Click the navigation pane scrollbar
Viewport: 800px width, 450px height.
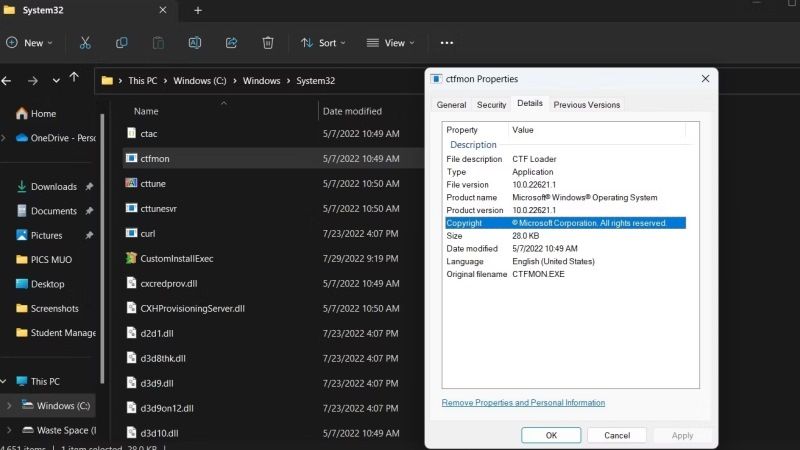coord(103,249)
